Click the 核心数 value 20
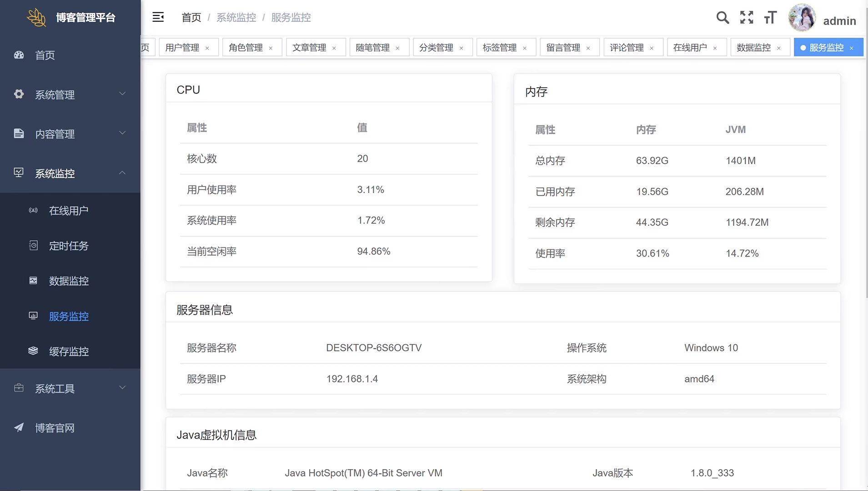The width and height of the screenshot is (868, 491). pyautogui.click(x=362, y=159)
